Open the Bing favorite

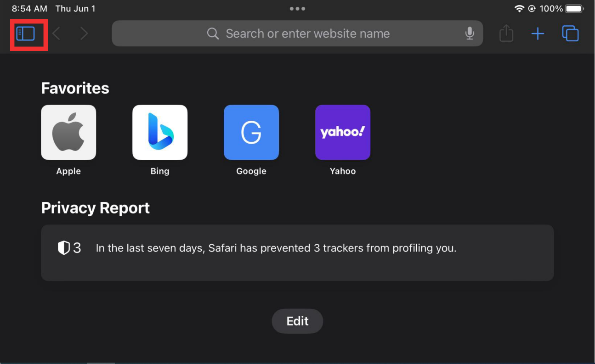[x=160, y=132]
